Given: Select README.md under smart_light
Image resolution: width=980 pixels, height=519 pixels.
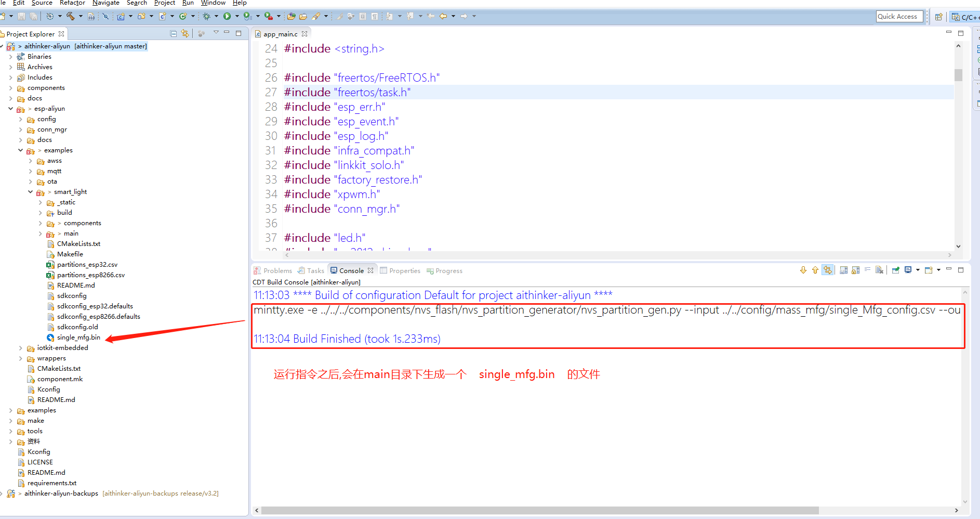Looking at the screenshot, I should pos(76,286).
